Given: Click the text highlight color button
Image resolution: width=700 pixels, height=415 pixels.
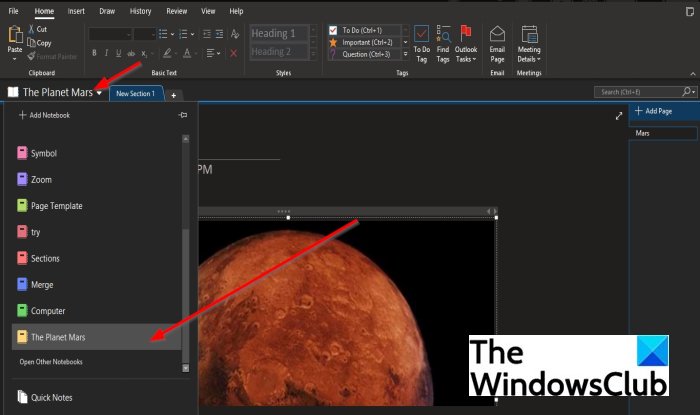Looking at the screenshot, I should (167, 54).
